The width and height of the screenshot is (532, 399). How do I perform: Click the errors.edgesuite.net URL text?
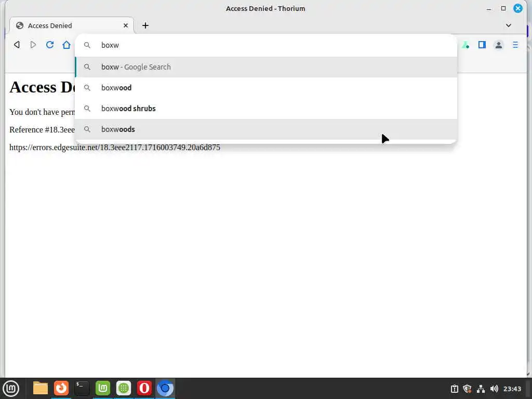[115, 147]
